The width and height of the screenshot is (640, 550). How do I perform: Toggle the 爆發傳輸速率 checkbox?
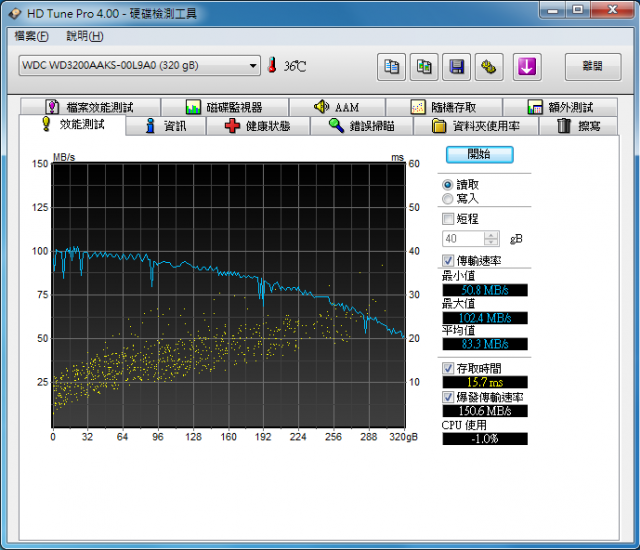coord(448,397)
